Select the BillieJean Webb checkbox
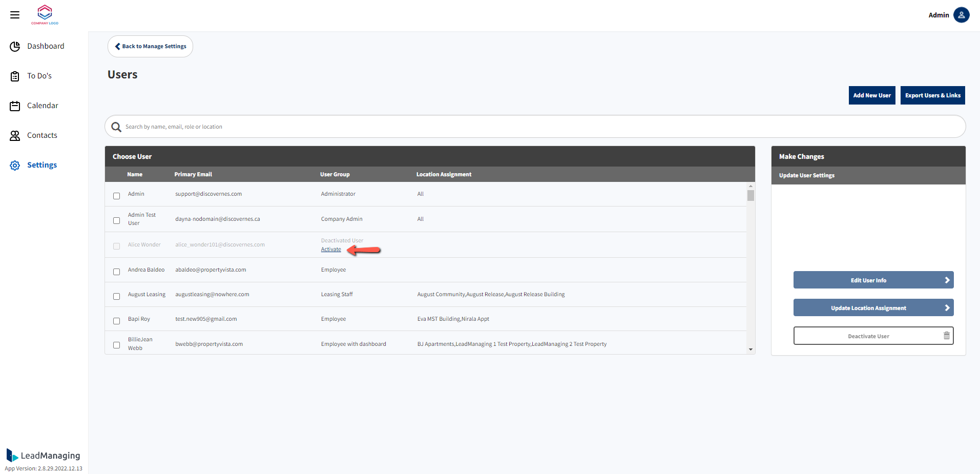 [116, 345]
